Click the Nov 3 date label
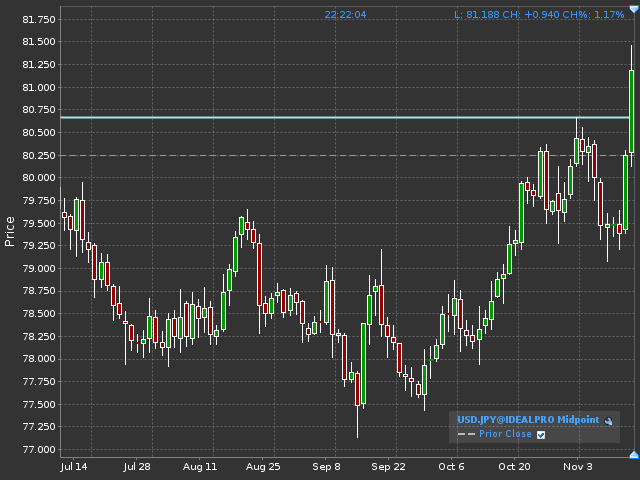 tap(578, 467)
